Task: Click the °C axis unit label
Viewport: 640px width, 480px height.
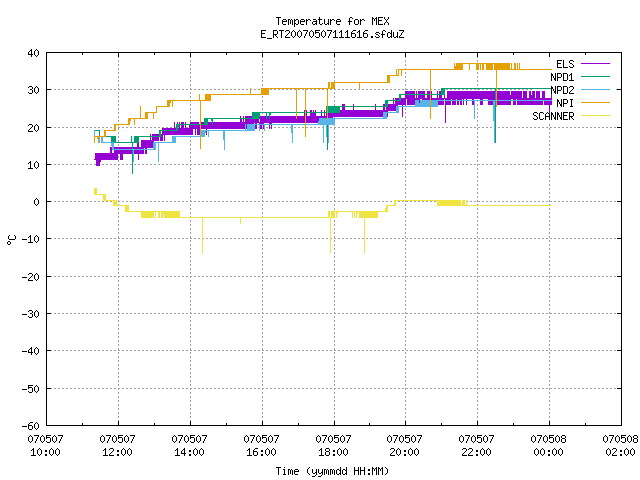Action: (11, 240)
